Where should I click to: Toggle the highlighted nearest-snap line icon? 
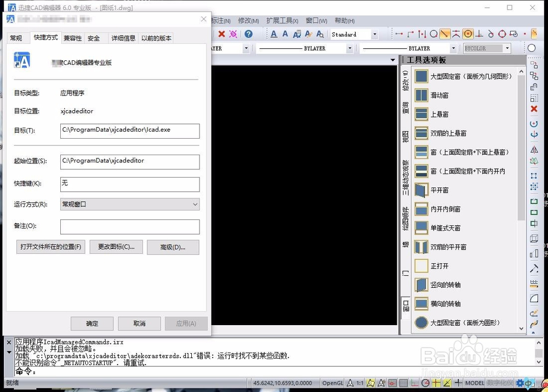coord(444,34)
